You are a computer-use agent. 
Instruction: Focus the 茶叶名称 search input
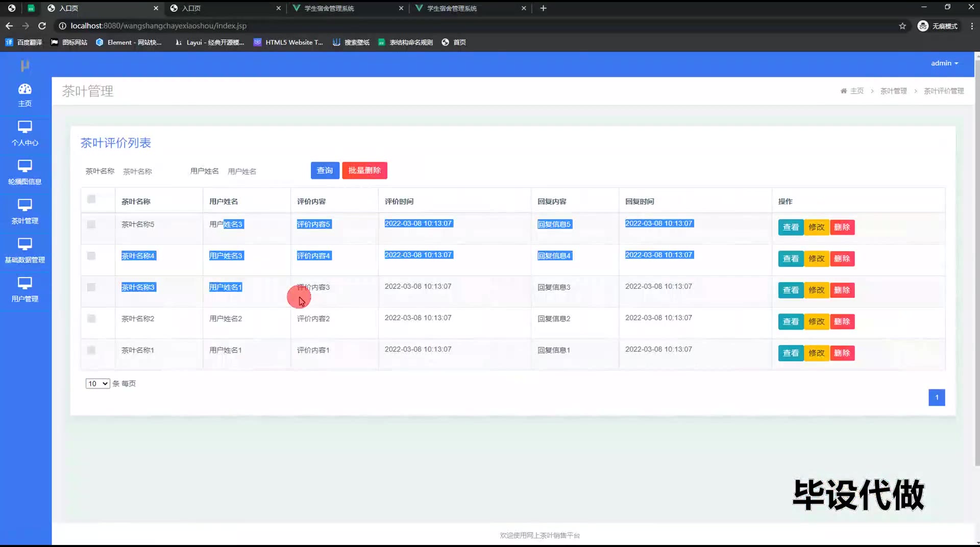point(151,171)
